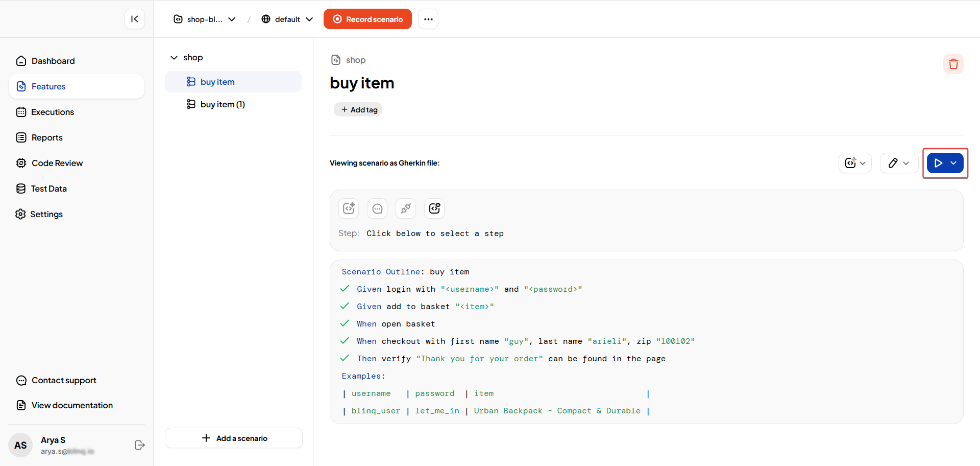Click the Record scenario button
Screen dimensions: 980x466
coord(367,19)
